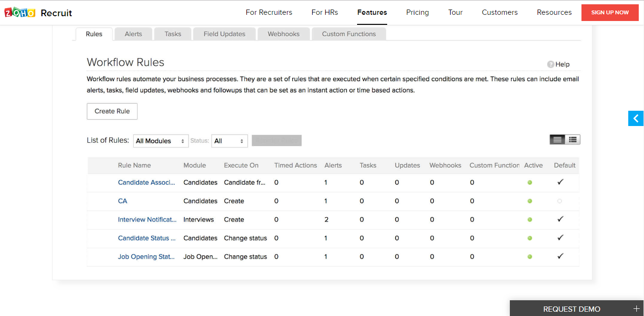Click the Rule Name column header
The width and height of the screenshot is (644, 316).
[134, 165]
